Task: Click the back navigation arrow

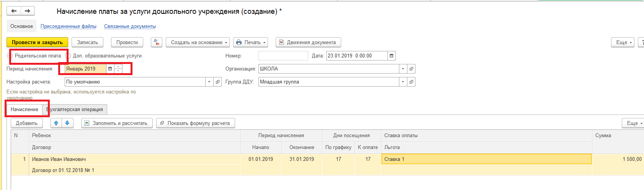Action: [14, 11]
